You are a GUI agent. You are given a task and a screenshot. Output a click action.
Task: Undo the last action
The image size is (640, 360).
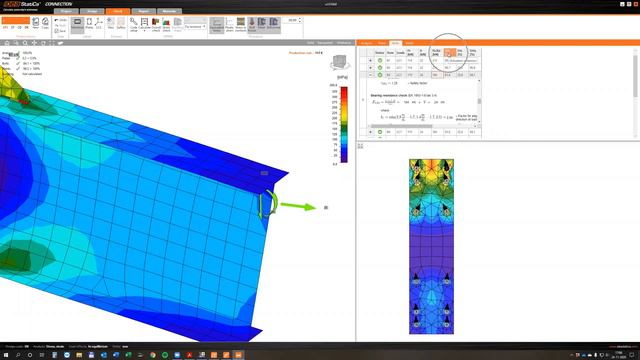point(60,20)
